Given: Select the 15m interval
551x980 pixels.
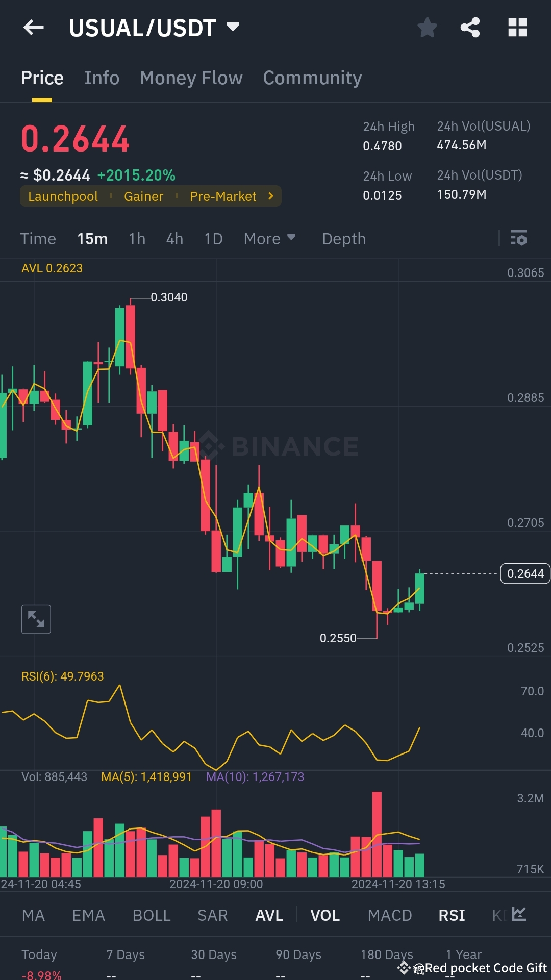Looking at the screenshot, I should coord(92,239).
